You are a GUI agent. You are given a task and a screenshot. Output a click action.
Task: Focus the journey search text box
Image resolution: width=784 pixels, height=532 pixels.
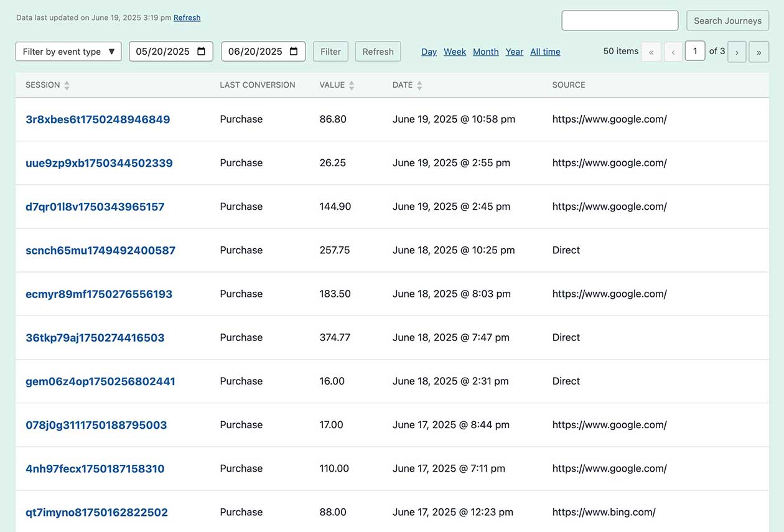[620, 21]
